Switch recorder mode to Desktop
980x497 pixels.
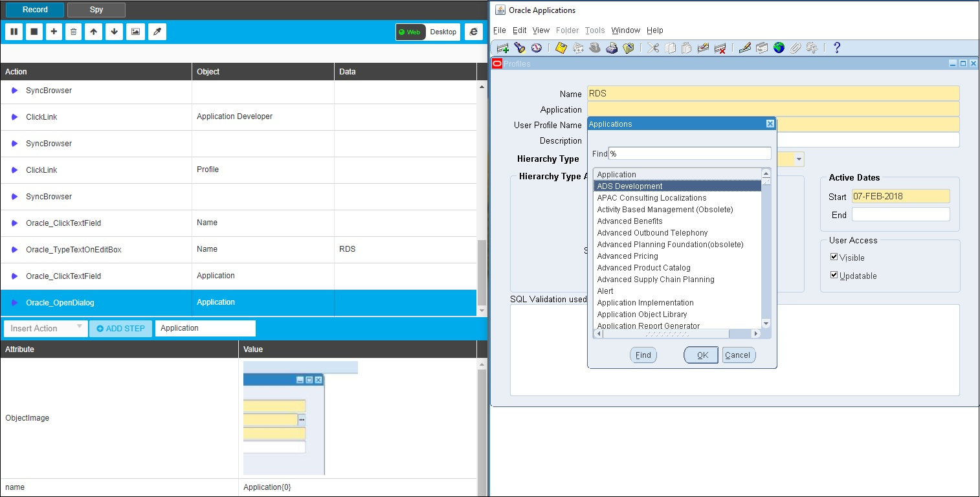click(x=443, y=32)
